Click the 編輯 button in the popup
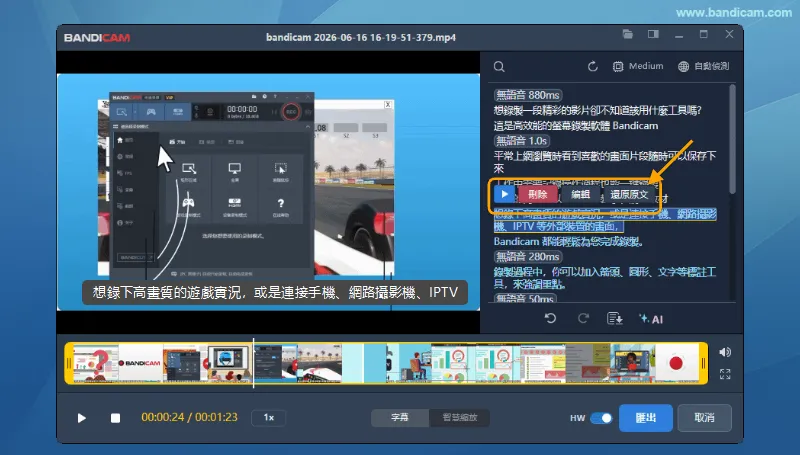The height and width of the screenshot is (455, 800). coord(580,194)
